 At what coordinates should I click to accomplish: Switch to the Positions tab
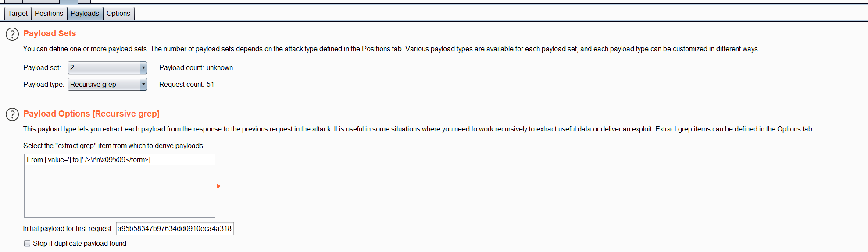pos(49,14)
